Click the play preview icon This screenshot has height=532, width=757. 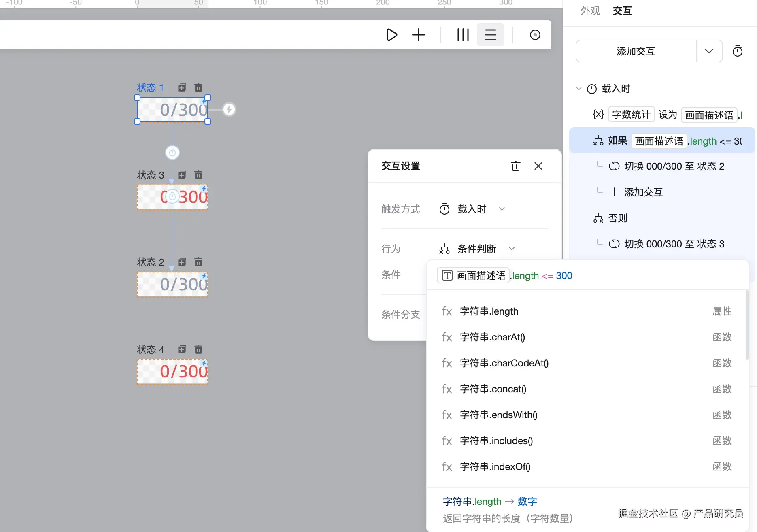coord(391,35)
